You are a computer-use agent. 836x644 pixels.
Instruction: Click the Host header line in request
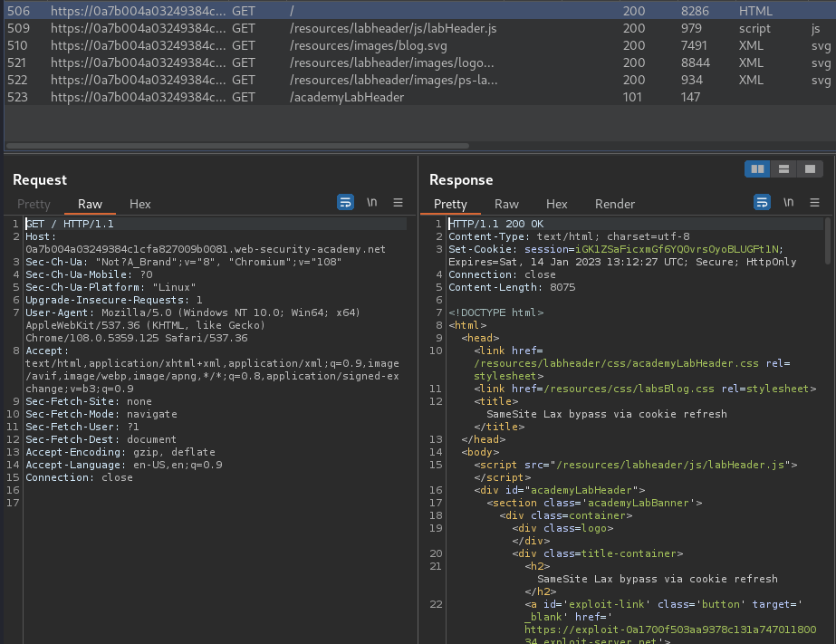(206, 243)
